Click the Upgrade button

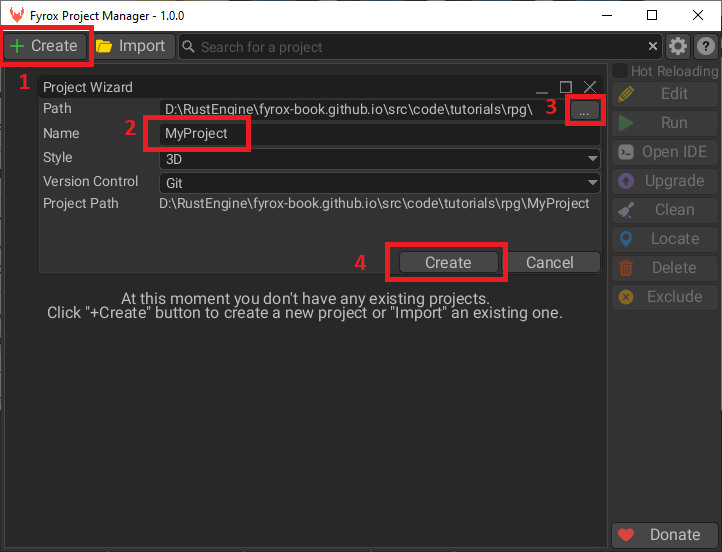[664, 181]
